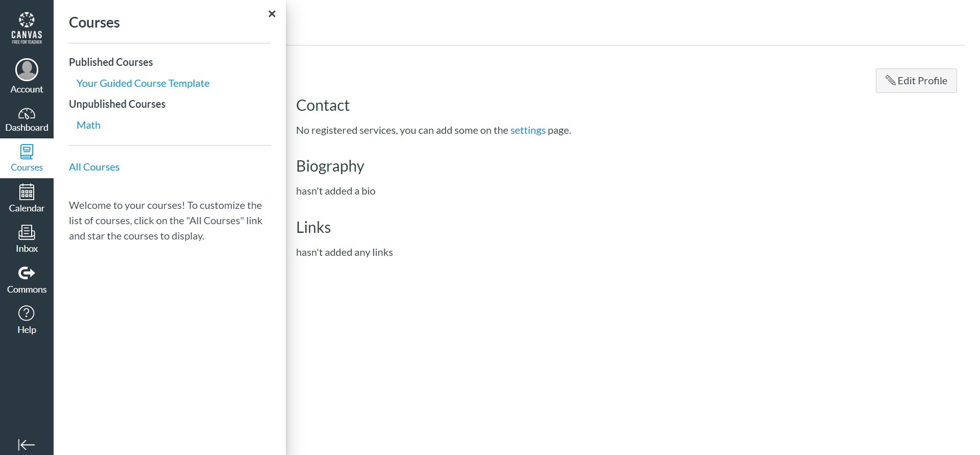
Task: View All Courses link
Action: coord(94,167)
